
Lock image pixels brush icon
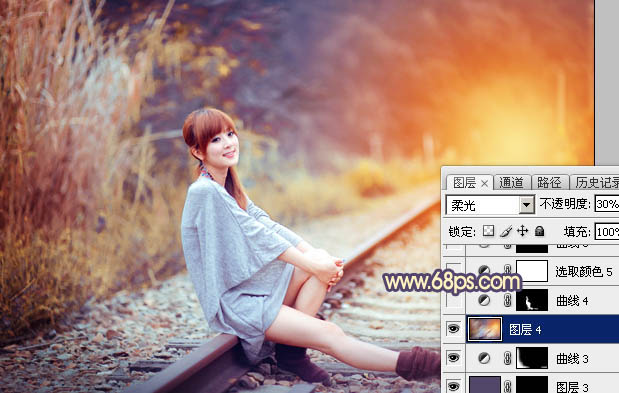tap(506, 231)
